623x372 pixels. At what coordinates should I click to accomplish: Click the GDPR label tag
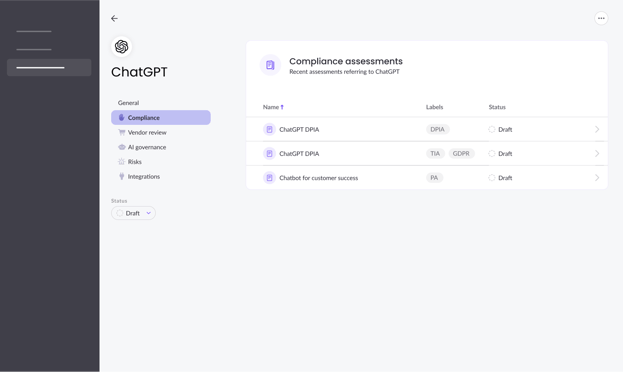pyautogui.click(x=461, y=153)
